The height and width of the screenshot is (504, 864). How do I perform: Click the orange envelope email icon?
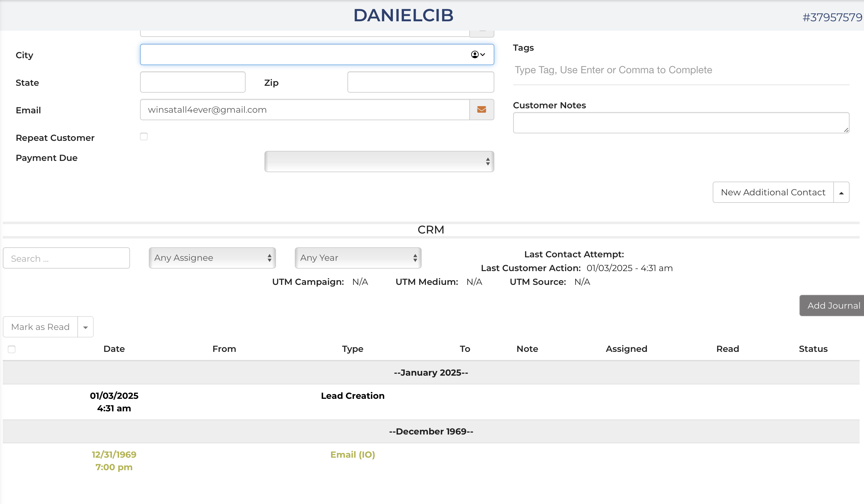coord(481,110)
